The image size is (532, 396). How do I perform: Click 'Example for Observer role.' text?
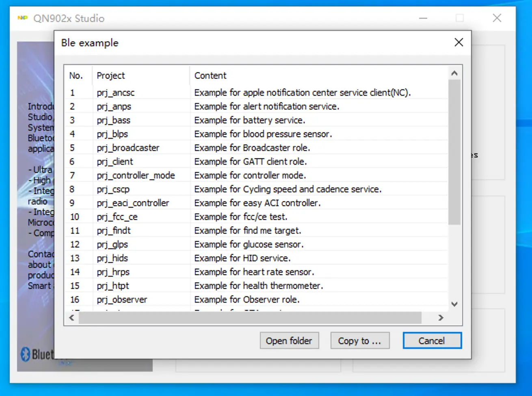[247, 299]
